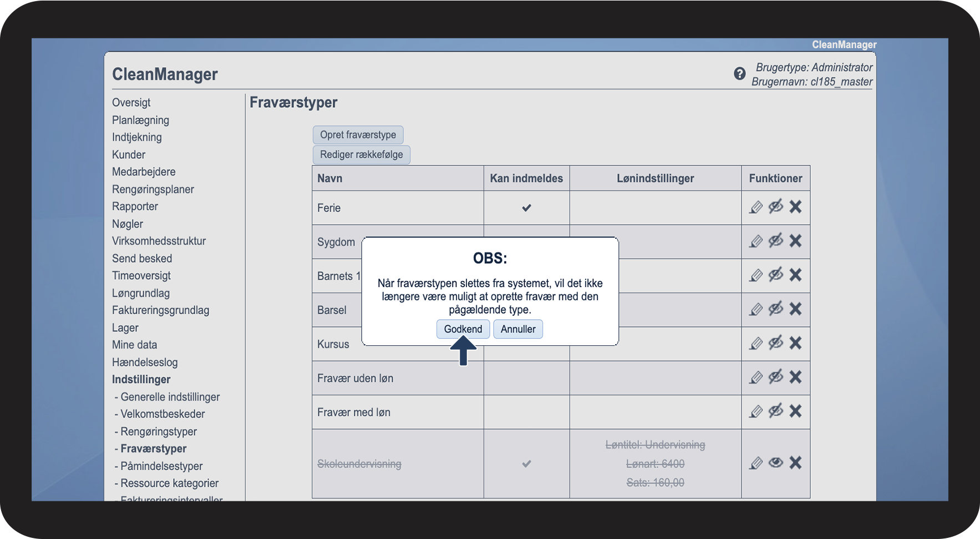
Task: Edit the Ferie absence type
Action: [756, 208]
